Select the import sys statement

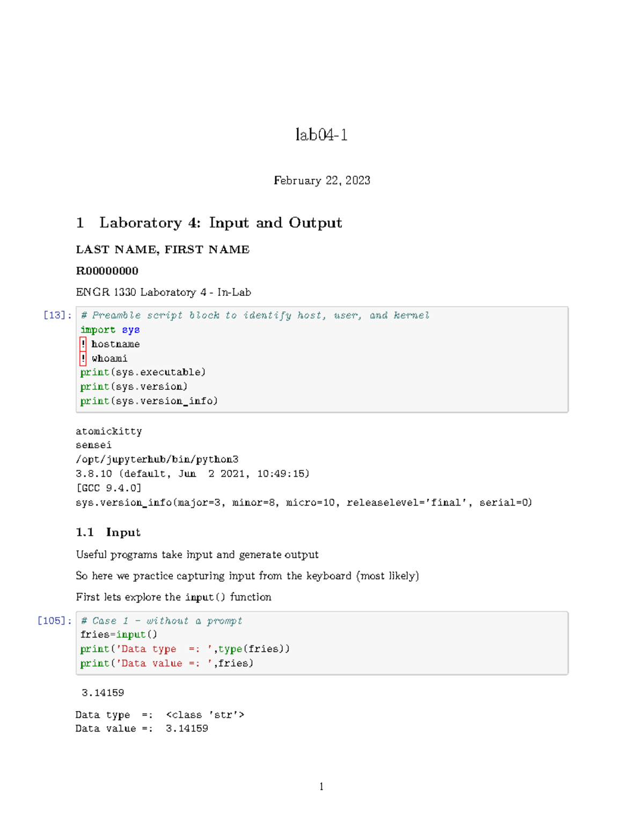point(109,330)
